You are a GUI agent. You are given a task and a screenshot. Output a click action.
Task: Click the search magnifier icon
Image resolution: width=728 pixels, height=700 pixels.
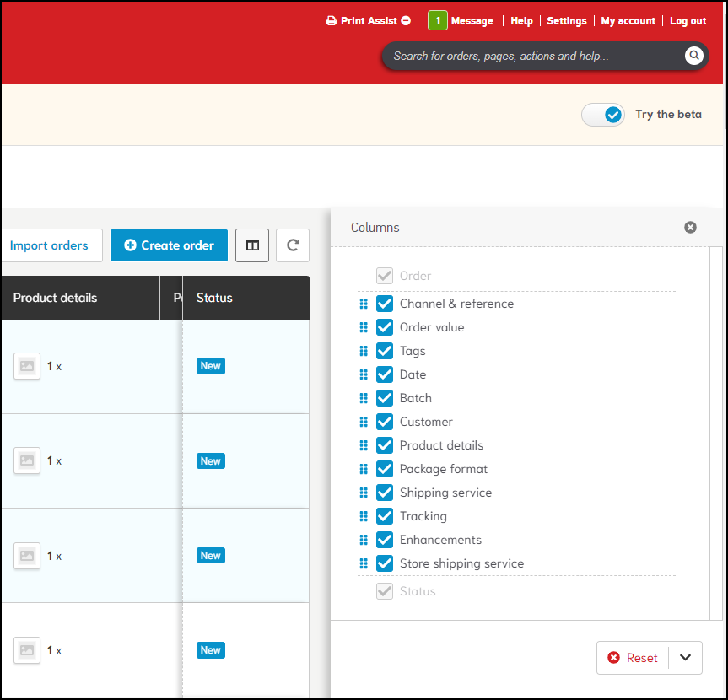693,56
